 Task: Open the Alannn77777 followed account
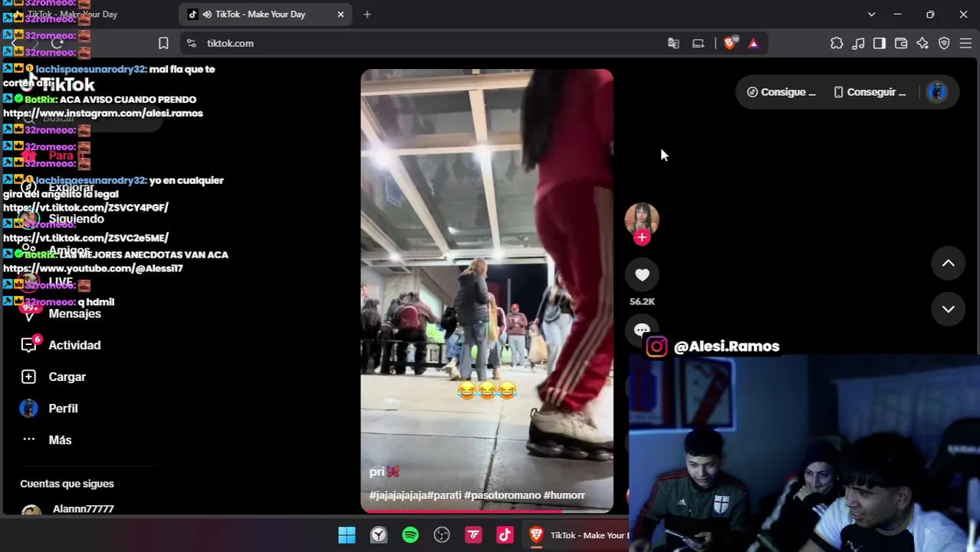[83, 509]
